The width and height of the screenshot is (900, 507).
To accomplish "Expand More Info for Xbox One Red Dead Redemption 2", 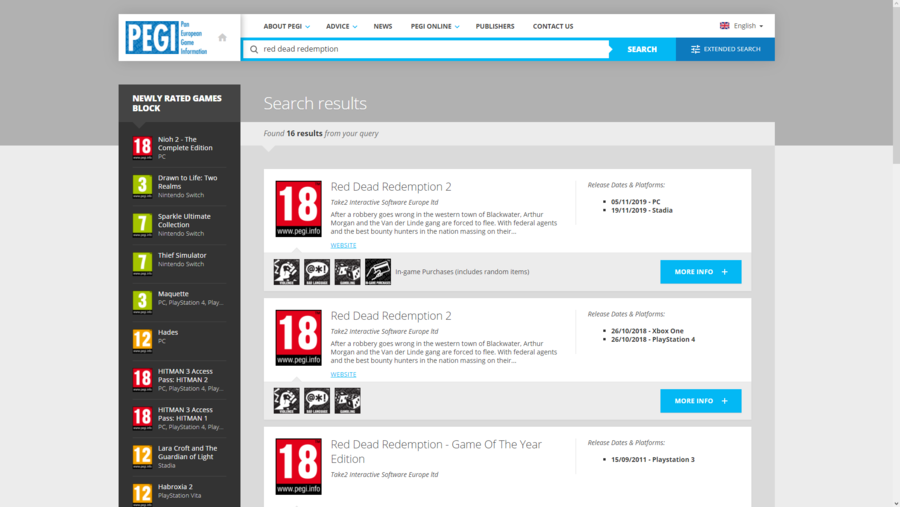I will click(700, 401).
